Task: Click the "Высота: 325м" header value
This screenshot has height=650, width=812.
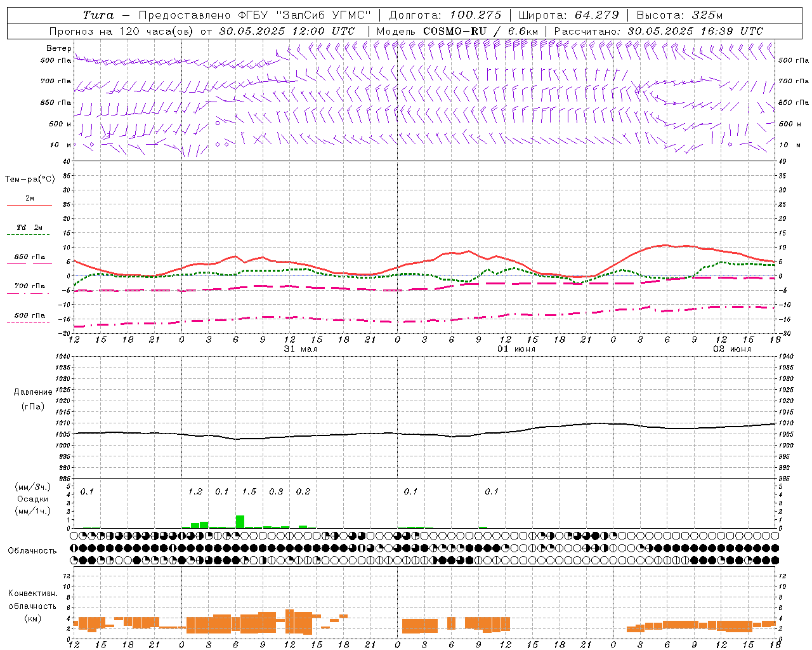Action: (679, 15)
